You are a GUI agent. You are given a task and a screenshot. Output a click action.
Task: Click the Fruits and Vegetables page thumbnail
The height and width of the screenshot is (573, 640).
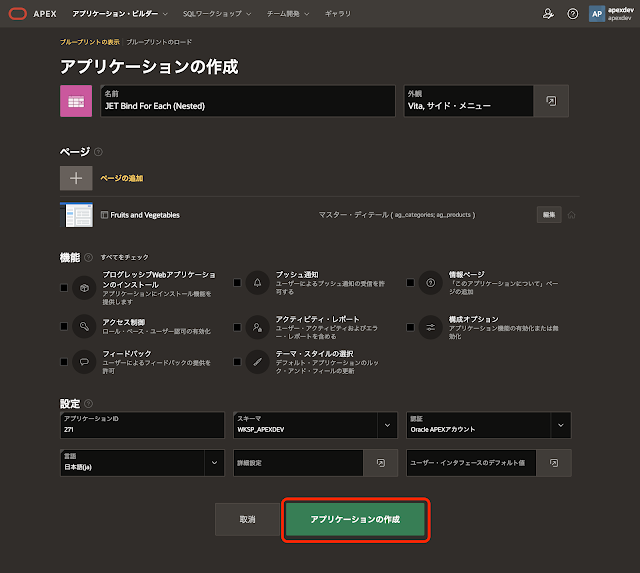[x=76, y=215]
